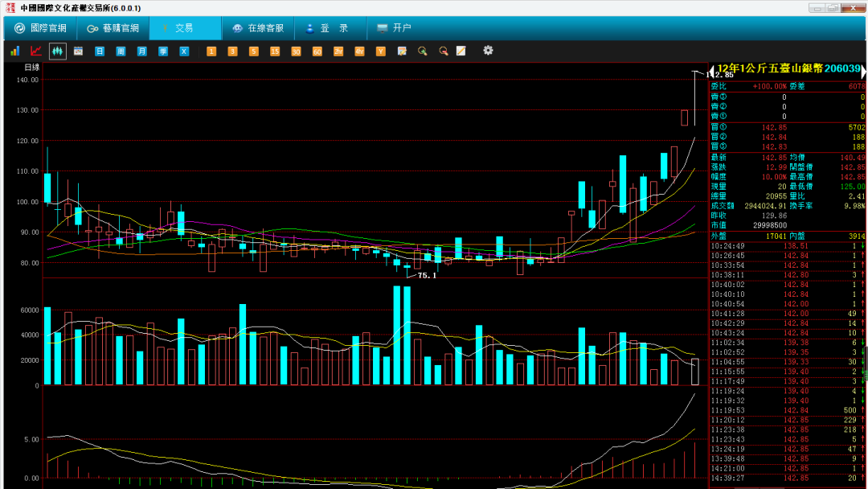Click the latest white volume bar
868x489 pixels.
click(x=695, y=372)
